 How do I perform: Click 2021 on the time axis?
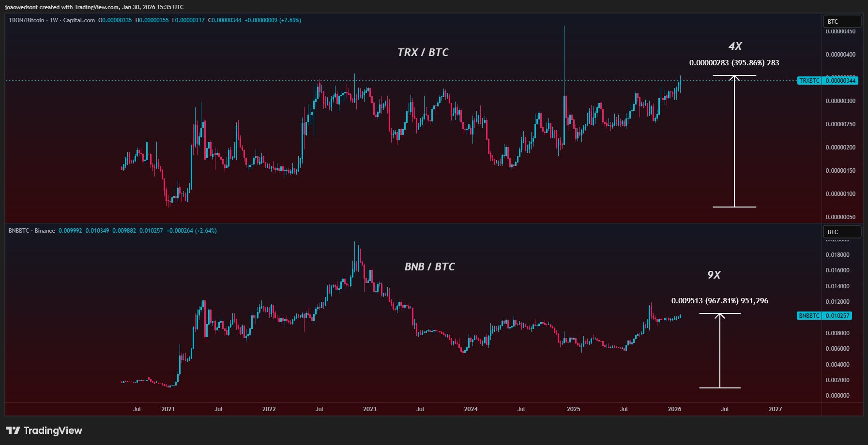(x=168, y=409)
